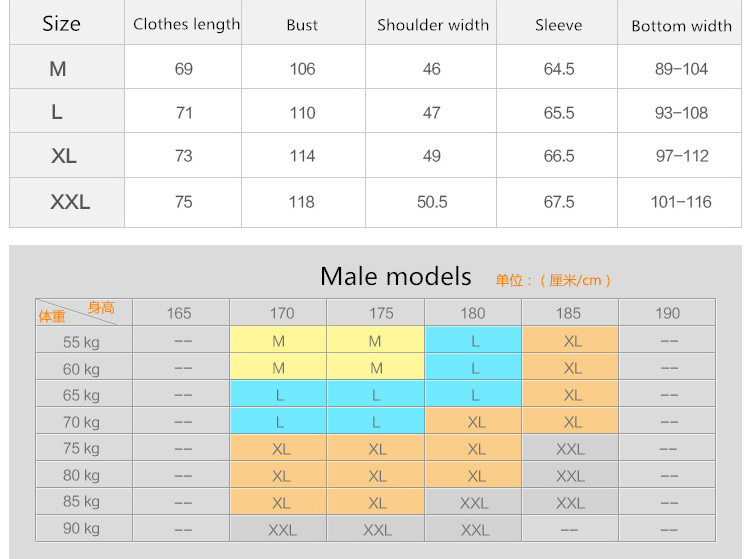Select the 180 height column header
Image resolution: width=750 pixels, height=559 pixels.
pos(473,313)
